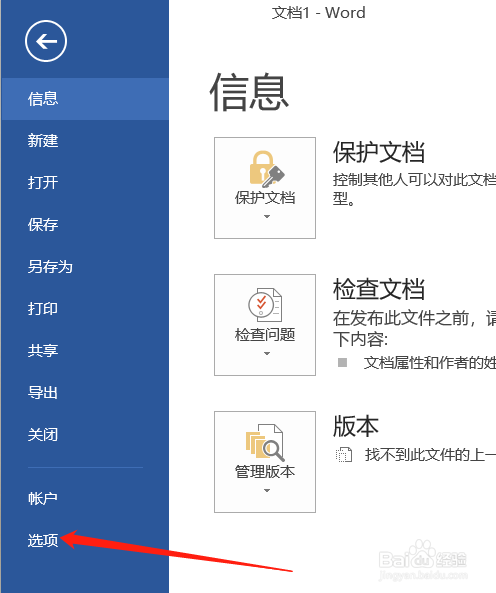
Task: Click the 版本 section heading
Action: pos(356,426)
